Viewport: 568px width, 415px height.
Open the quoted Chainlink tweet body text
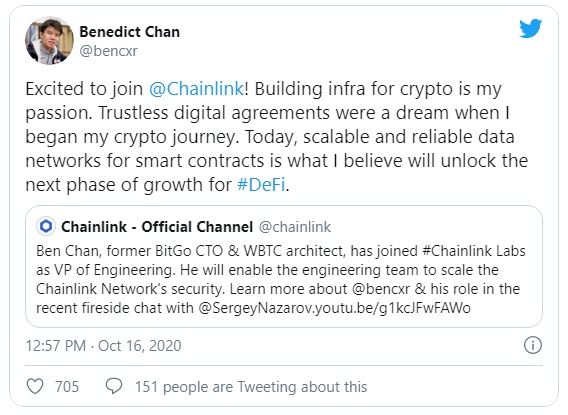point(281,280)
